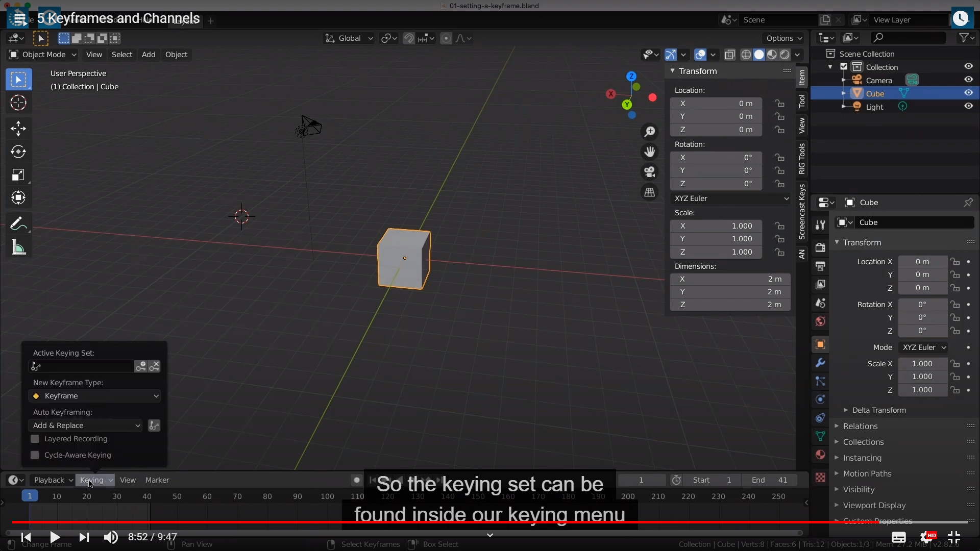Open the Add & Replace dropdown
The height and width of the screenshot is (551, 980).
[86, 425]
